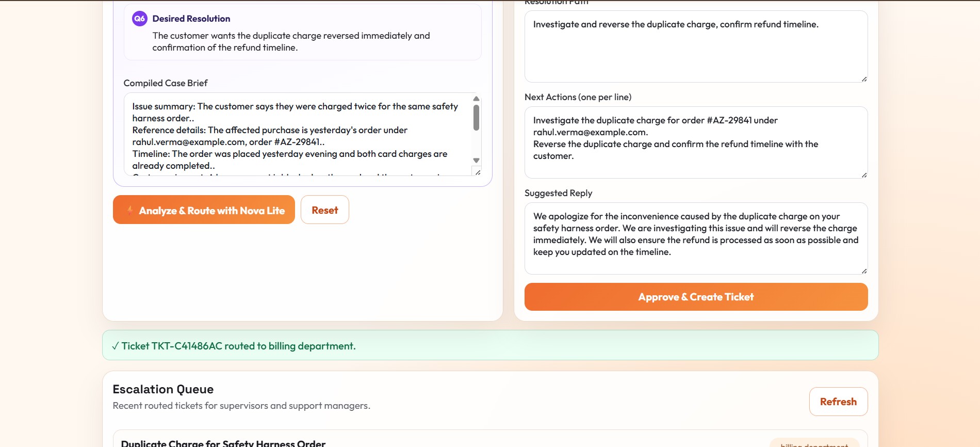Click the customer wants duplicate charge reversed text
The width and height of the screenshot is (980, 447).
pos(291,41)
